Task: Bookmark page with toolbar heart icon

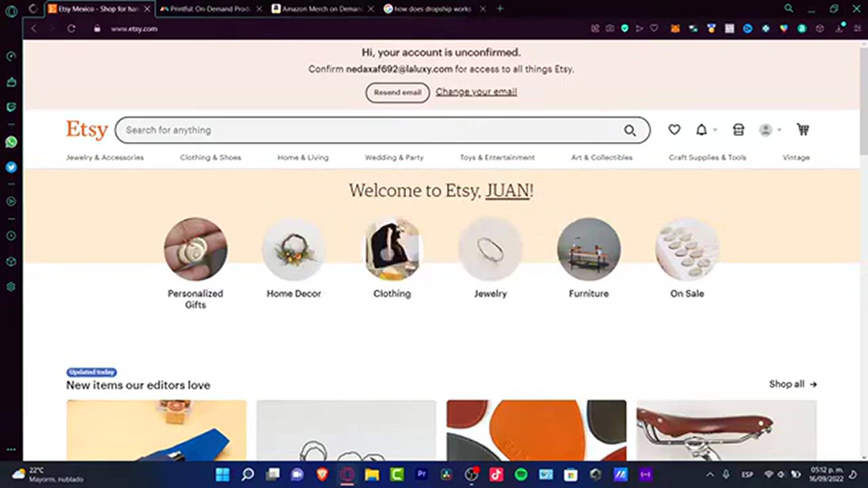Action: pyautogui.click(x=654, y=28)
